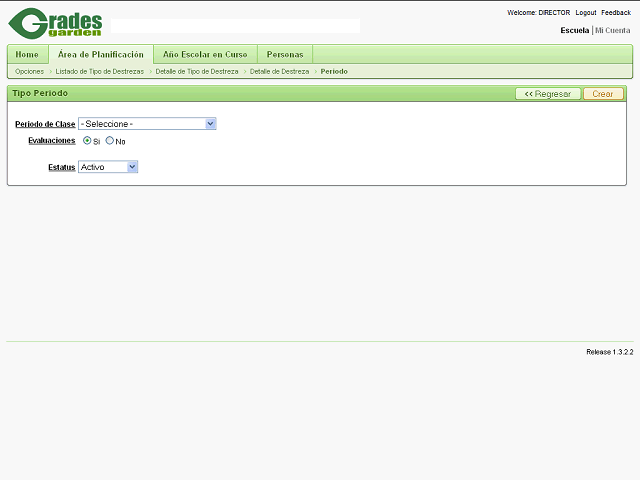Select the No radio for Evaluaciones
The width and height of the screenshot is (640, 480).
click(x=109, y=140)
